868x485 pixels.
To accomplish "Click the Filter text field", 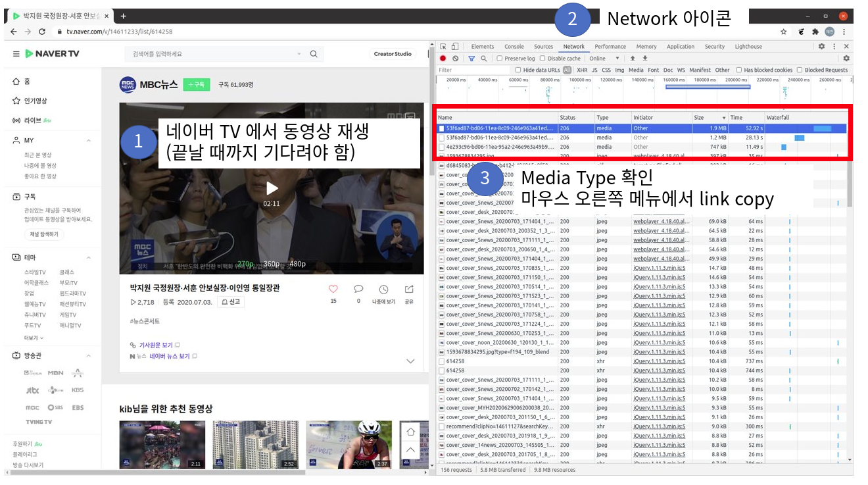I will tap(473, 70).
